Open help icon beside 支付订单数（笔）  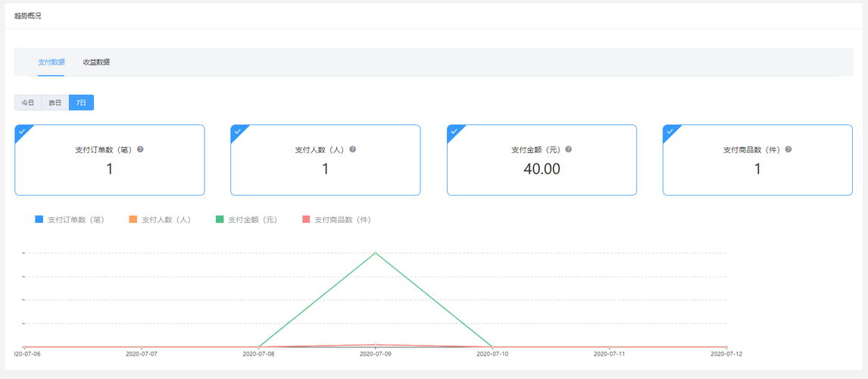coord(140,149)
